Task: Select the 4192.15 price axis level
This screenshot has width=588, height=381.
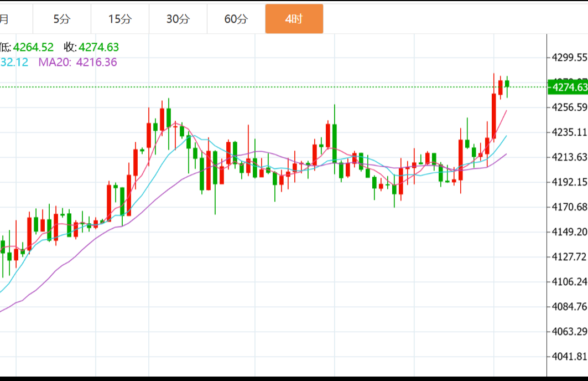Action: (x=569, y=182)
